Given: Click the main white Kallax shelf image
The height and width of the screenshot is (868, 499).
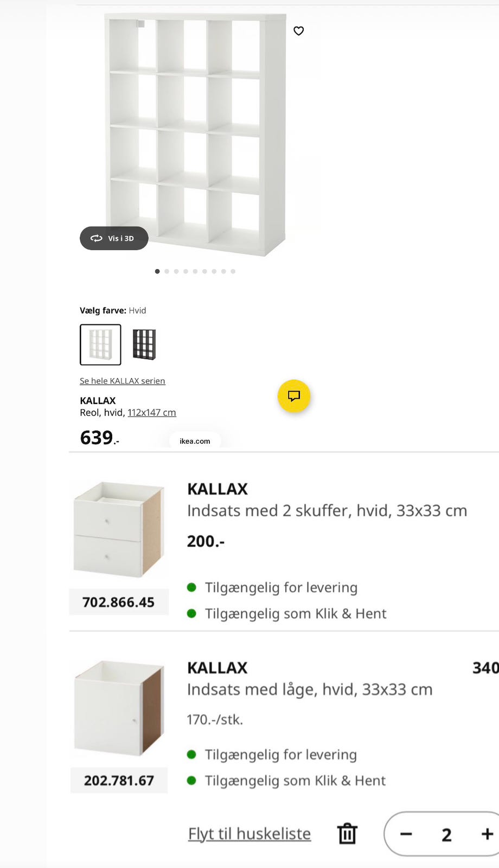Looking at the screenshot, I should point(195,133).
